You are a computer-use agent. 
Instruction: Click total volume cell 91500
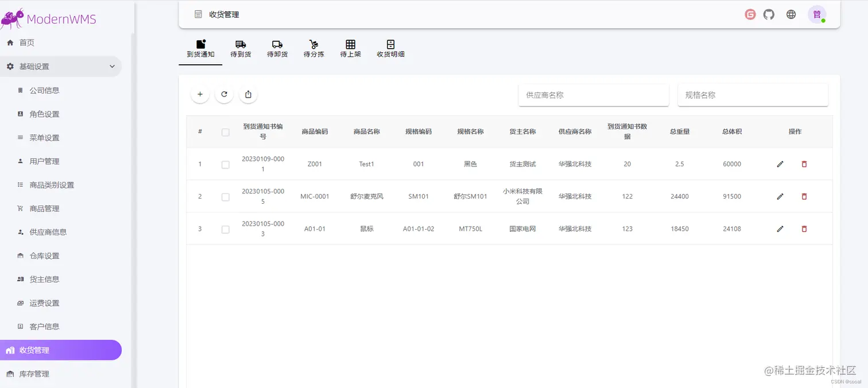coord(732,196)
